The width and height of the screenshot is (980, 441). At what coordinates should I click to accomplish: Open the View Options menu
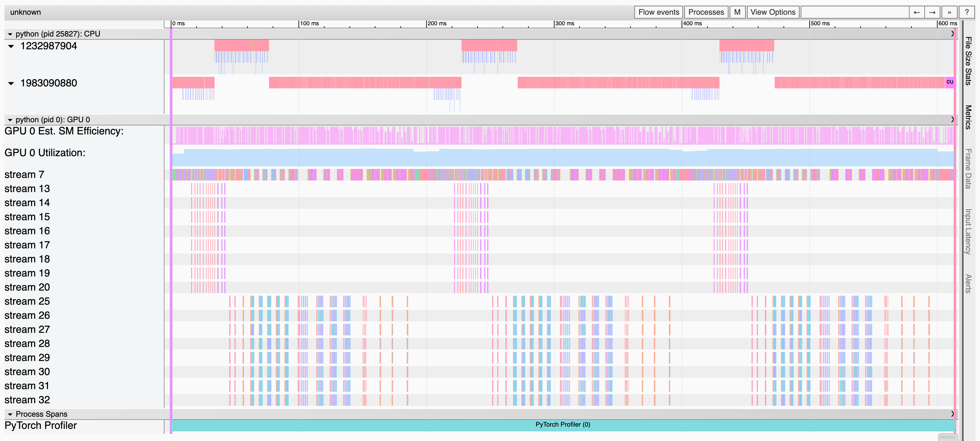coord(773,12)
